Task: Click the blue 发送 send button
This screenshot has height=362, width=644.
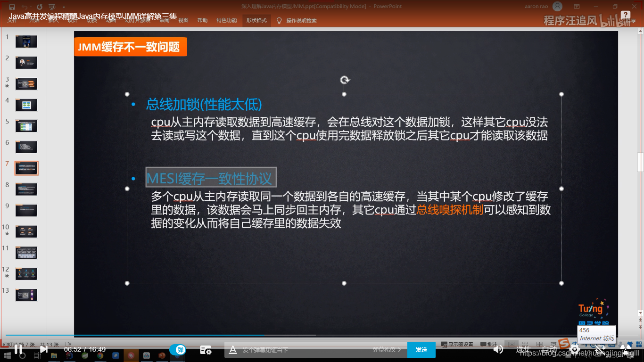Action: point(421,350)
